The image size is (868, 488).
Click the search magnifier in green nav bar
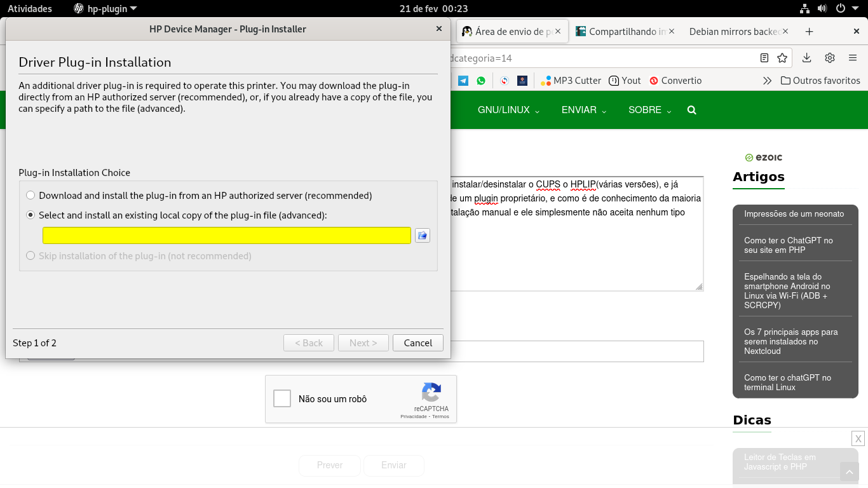[x=692, y=110]
